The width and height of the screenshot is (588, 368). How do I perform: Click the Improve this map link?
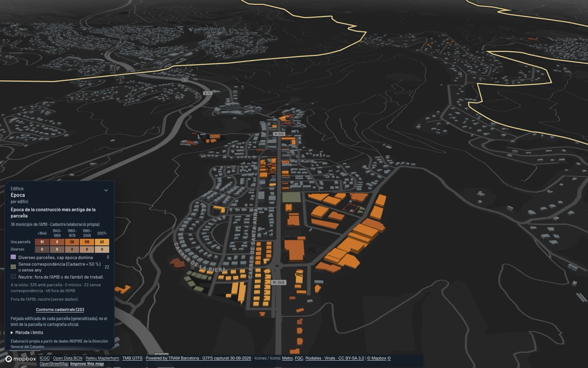click(x=87, y=364)
